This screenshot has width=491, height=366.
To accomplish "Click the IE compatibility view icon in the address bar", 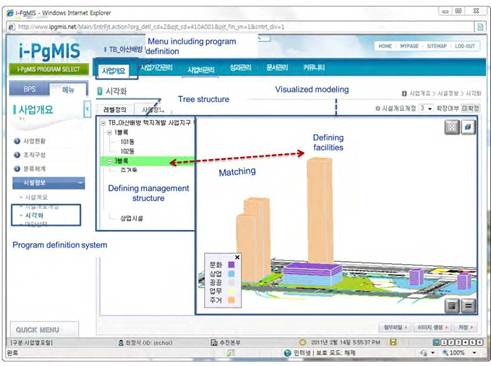I will 480,27.
